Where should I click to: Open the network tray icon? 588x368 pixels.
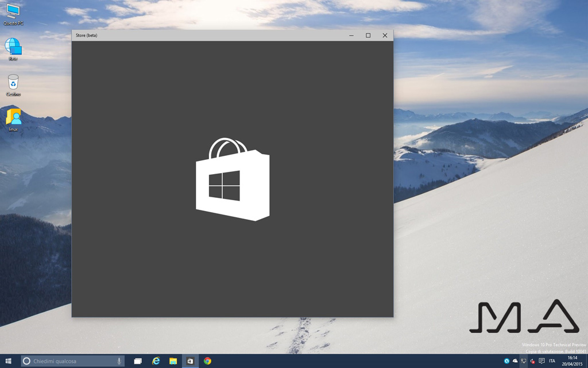tap(524, 361)
